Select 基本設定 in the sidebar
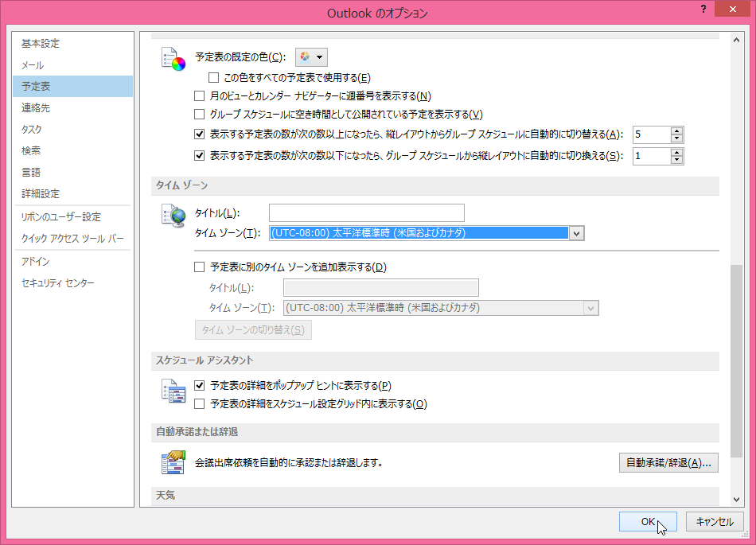756x545 pixels. 72,44
